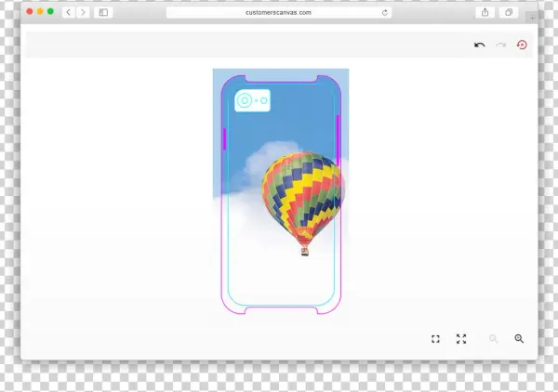Click the fit-to-screen bracket icon
The height and width of the screenshot is (392, 558).
click(x=435, y=339)
